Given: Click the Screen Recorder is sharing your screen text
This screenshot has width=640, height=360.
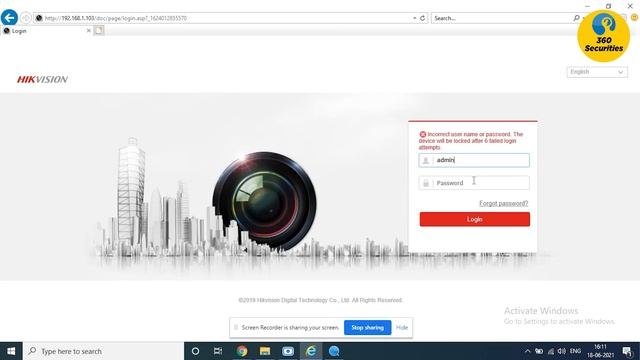Looking at the screenshot, I should [290, 327].
